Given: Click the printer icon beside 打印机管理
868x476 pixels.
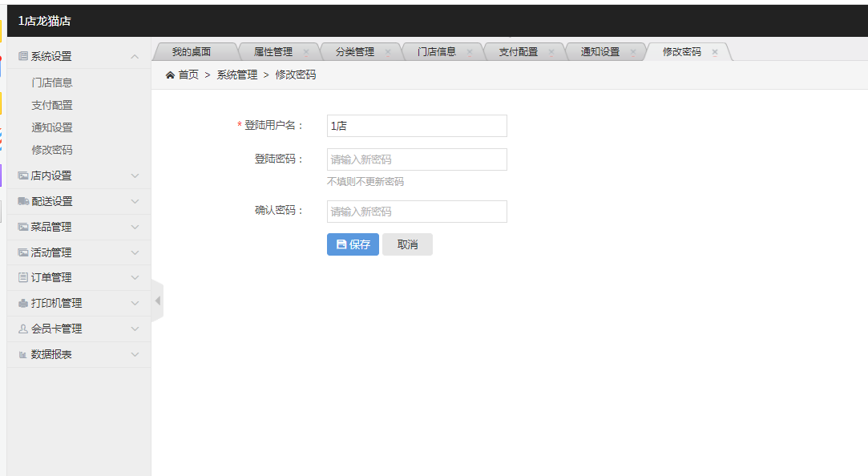Looking at the screenshot, I should (23, 304).
